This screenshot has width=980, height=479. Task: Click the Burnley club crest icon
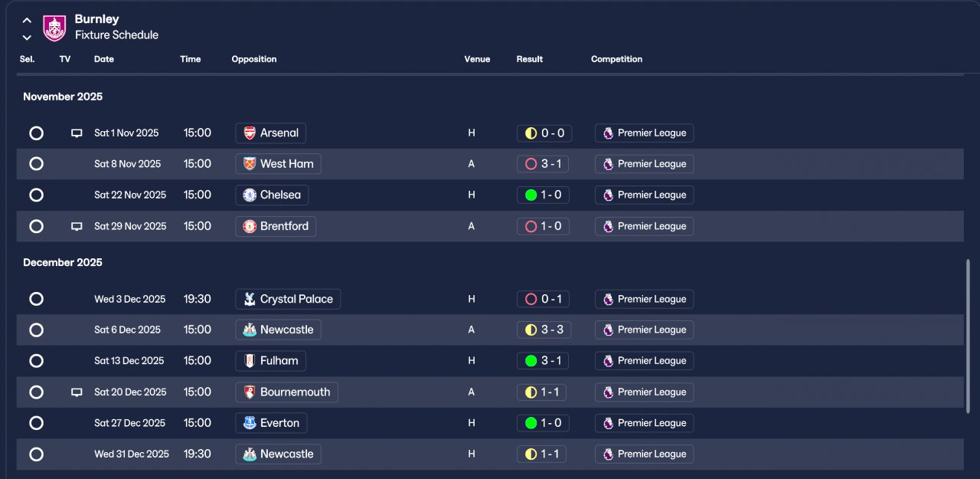(54, 28)
